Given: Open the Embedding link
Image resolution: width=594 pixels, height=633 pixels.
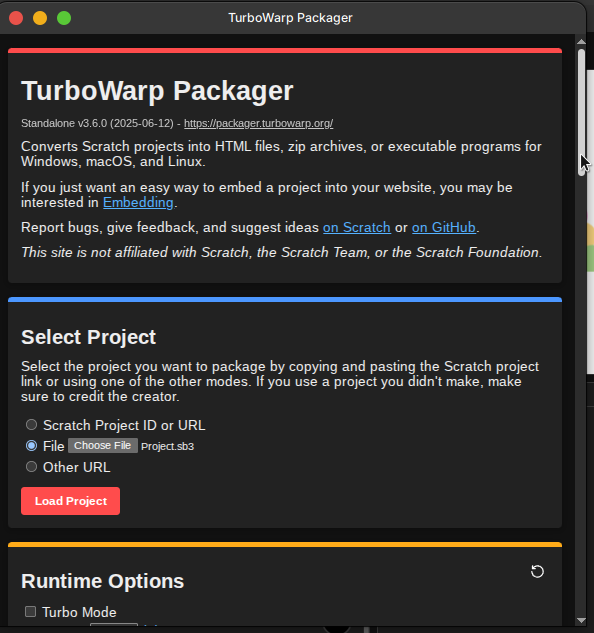Looking at the screenshot, I should click(x=138, y=202).
